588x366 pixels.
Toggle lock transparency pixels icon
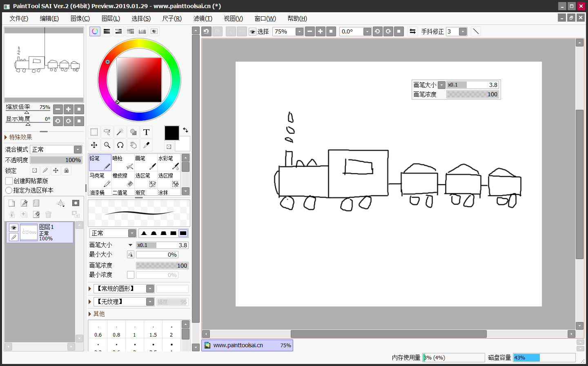(x=35, y=171)
